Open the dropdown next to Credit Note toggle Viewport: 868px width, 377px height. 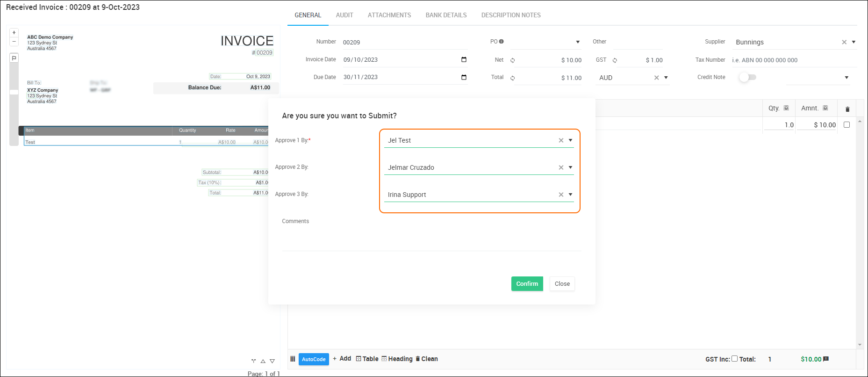(846, 78)
